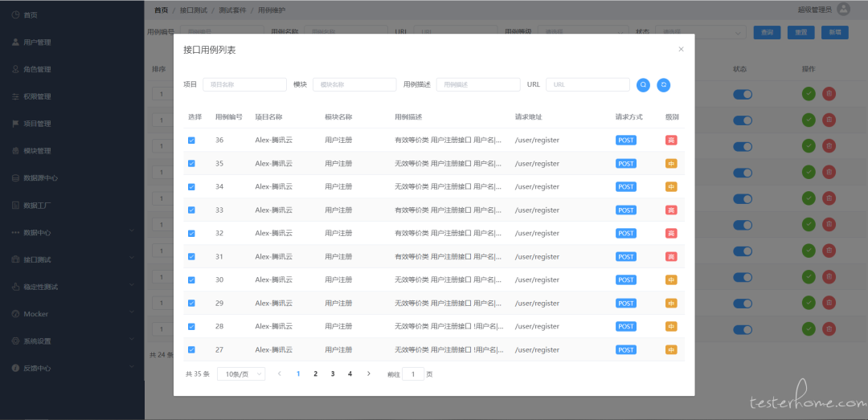This screenshot has width=868, height=420.
Task: Uncheck the checkbox for case 27
Action: point(191,349)
